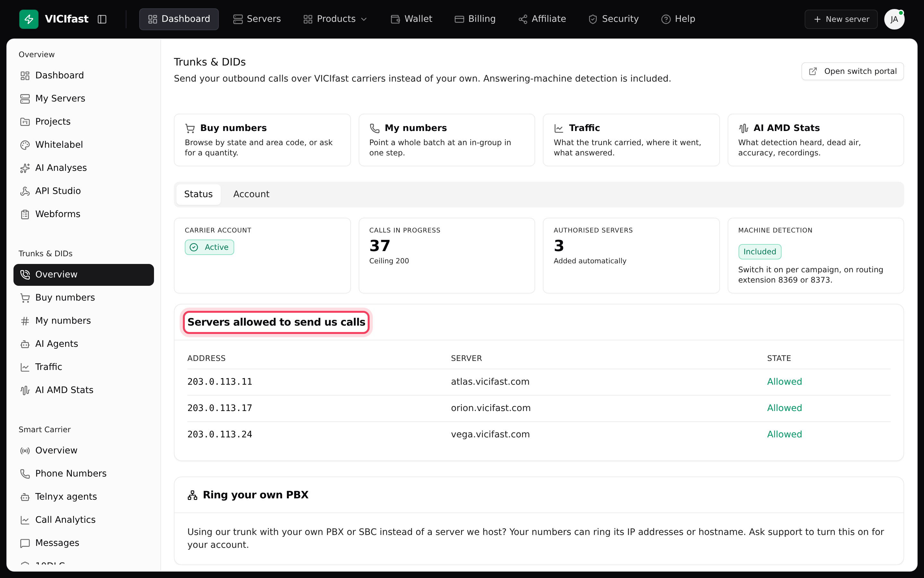Viewport: 924px width, 578px height.
Task: Expand the Products dropdown menu
Action: [335, 19]
